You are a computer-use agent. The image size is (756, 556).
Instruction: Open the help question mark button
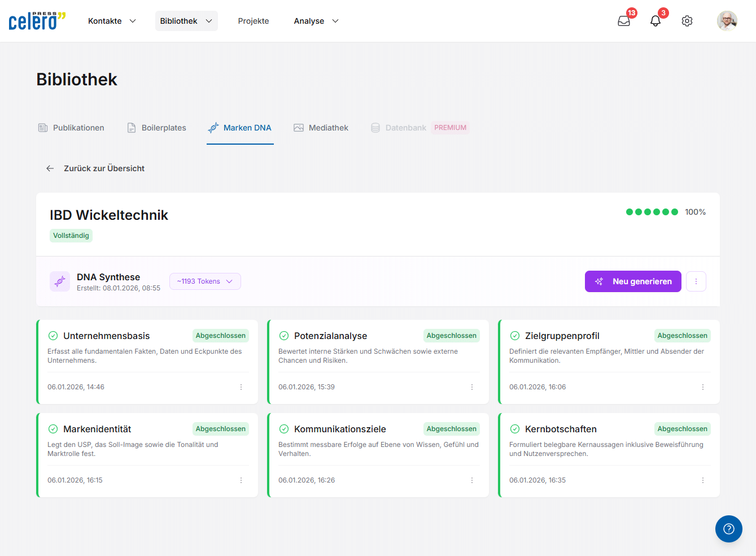pyautogui.click(x=728, y=528)
